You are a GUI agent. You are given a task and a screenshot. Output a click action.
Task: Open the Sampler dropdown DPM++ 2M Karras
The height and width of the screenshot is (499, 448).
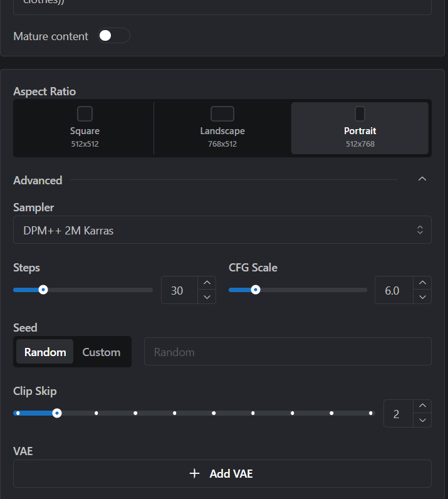pyautogui.click(x=222, y=230)
